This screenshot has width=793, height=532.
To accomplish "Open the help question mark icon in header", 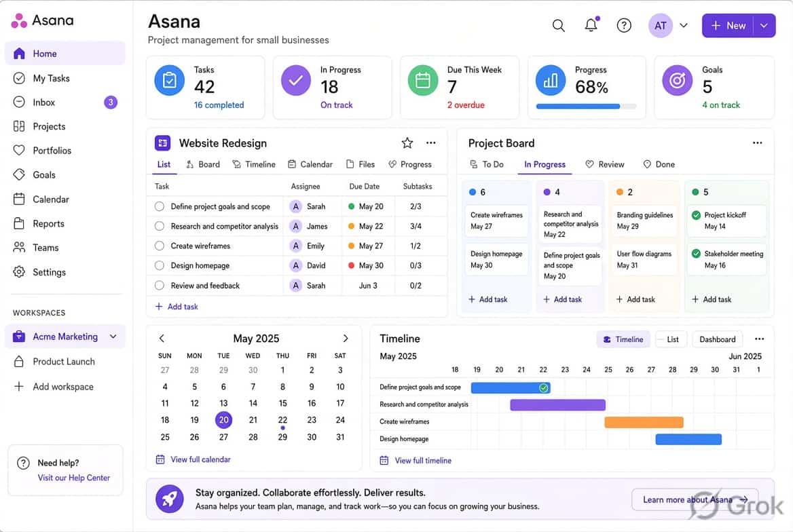I will tap(624, 25).
